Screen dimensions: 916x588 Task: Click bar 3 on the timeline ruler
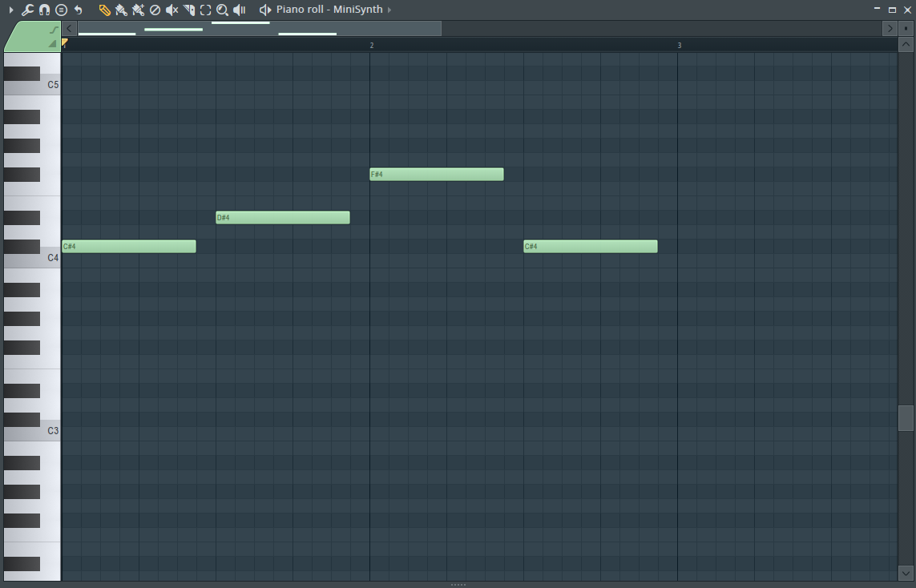click(x=680, y=45)
